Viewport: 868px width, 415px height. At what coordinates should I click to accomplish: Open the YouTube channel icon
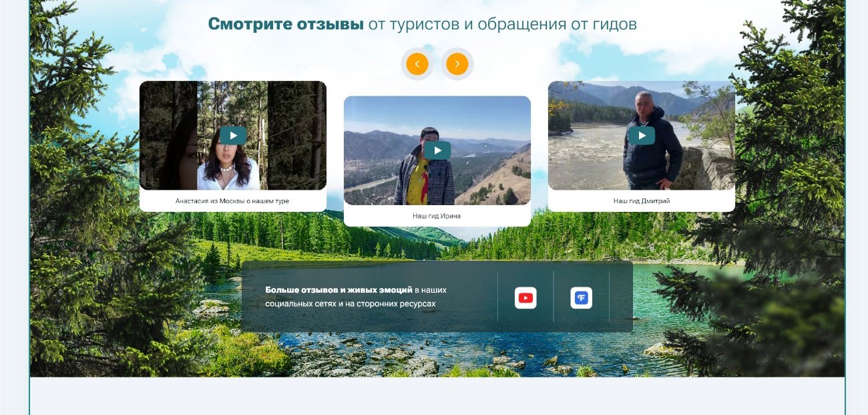click(x=525, y=298)
